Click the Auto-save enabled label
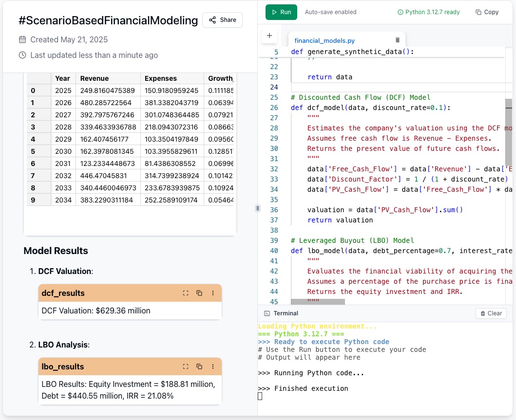This screenshot has height=420, width=516. click(x=331, y=12)
